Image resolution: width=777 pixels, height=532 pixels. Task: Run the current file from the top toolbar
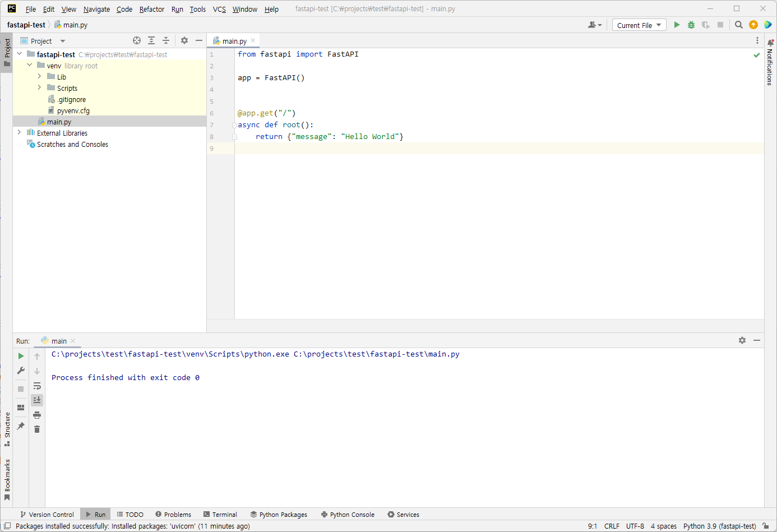tap(677, 25)
